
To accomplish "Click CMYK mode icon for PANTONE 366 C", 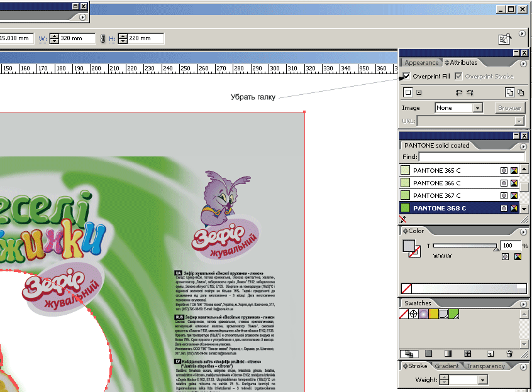I will point(514,183).
